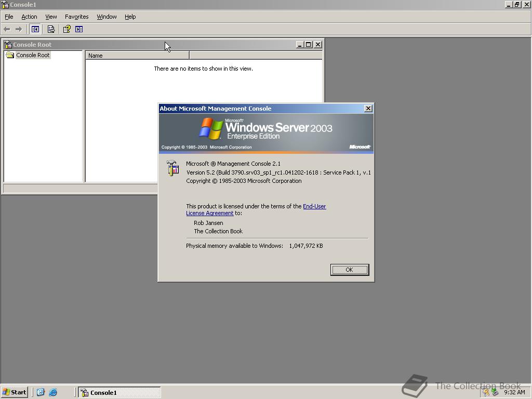Click the Start button
Image resolution: width=532 pixels, height=399 pixels.
pos(14,392)
